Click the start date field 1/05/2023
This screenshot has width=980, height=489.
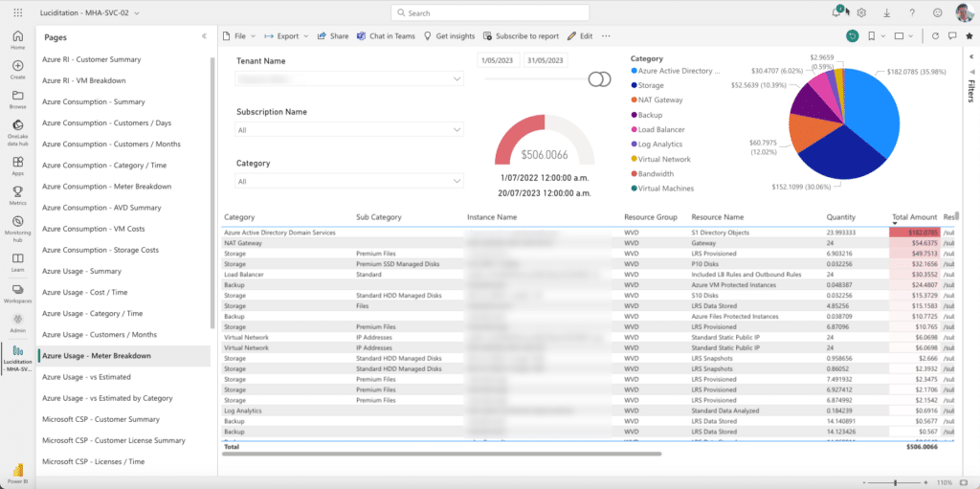click(x=499, y=60)
